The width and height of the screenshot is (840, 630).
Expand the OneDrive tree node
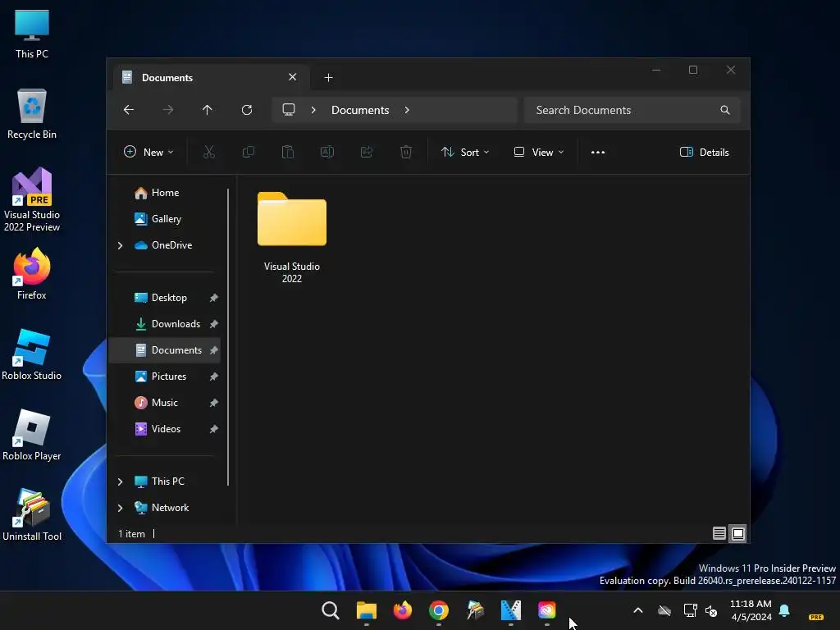pyautogui.click(x=120, y=245)
